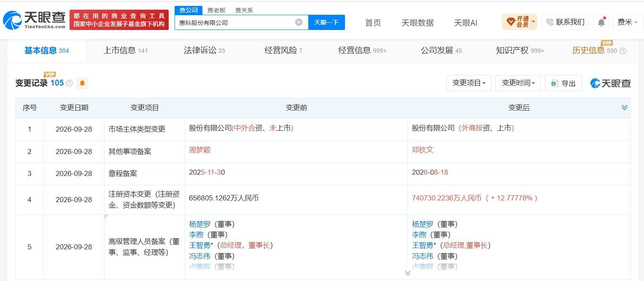Select the 经营风险 tab
644x281 pixels.
(283, 51)
